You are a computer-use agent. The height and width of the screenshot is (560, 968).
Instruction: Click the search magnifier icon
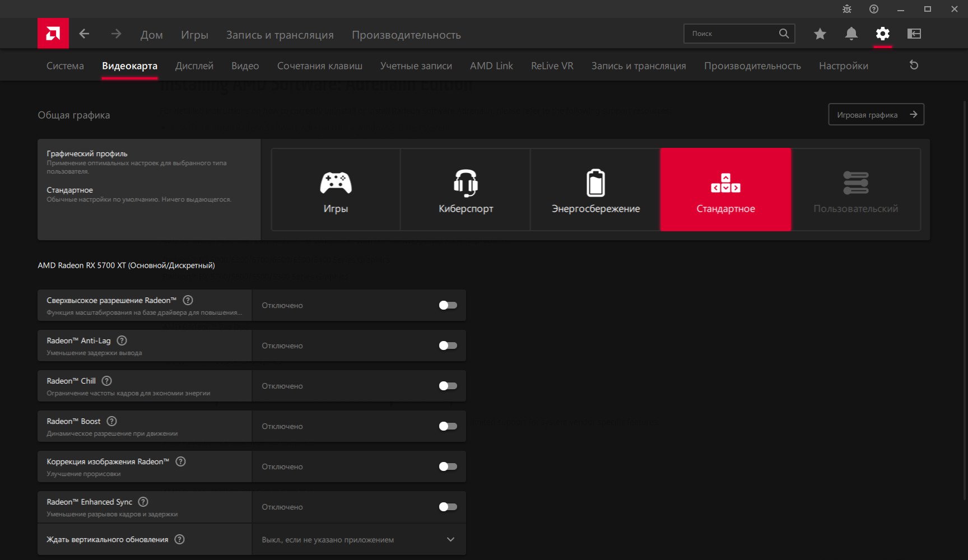(784, 34)
